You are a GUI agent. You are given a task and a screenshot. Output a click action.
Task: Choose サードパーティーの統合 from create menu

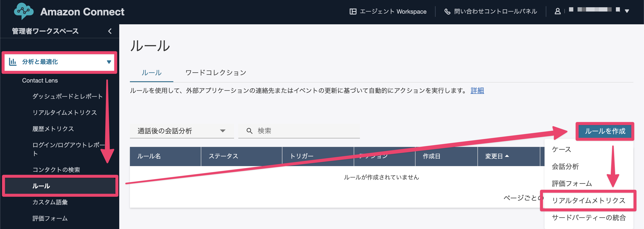point(588,217)
